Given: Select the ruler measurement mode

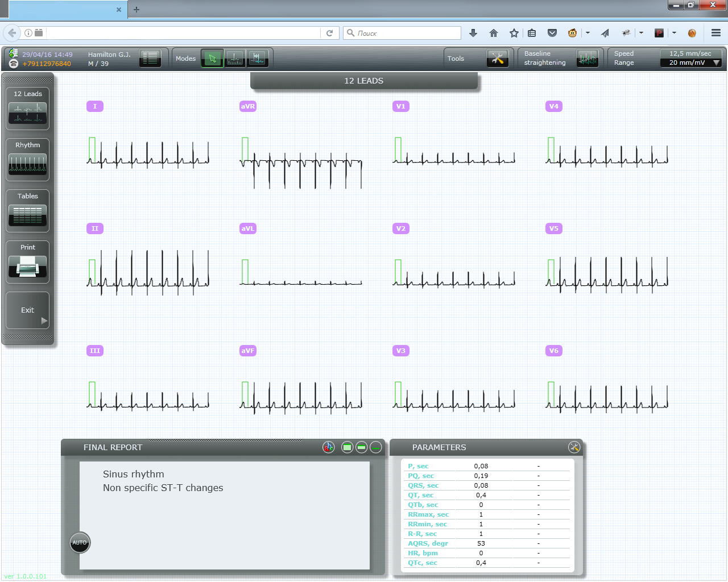Looking at the screenshot, I should (235, 58).
